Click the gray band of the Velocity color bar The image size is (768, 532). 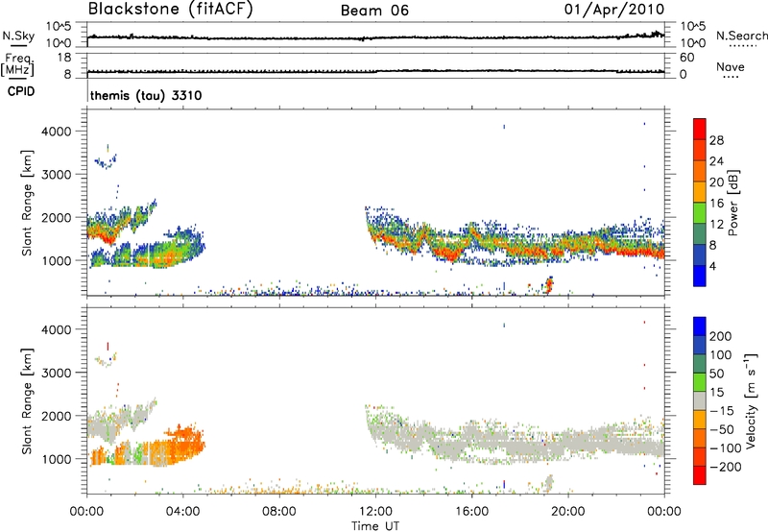tap(700, 401)
